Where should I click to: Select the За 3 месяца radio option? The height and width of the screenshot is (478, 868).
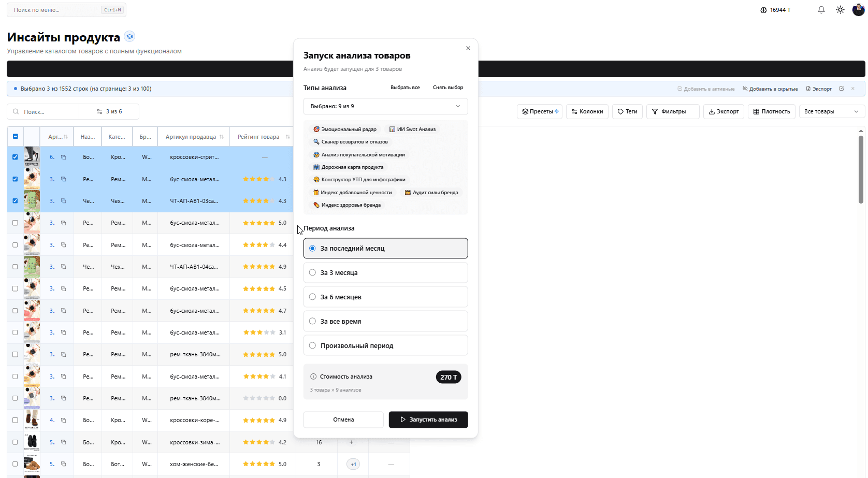click(312, 272)
